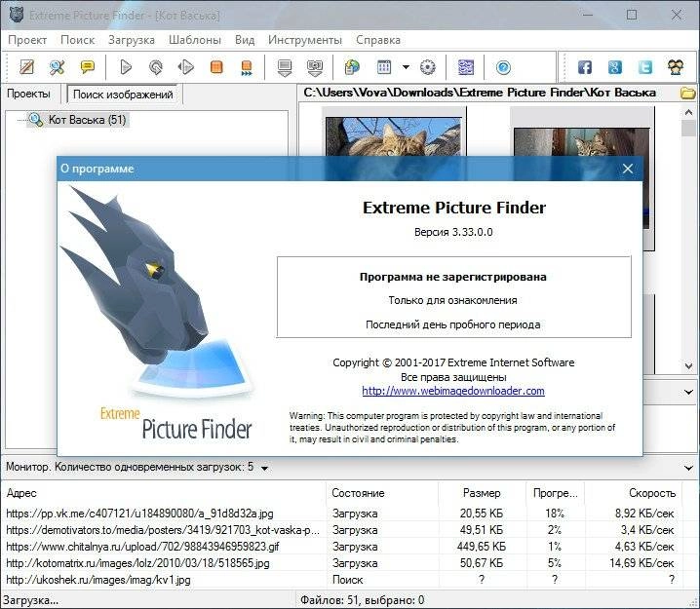
Task: Expand chevron below the thumbnail pane
Action: [x=688, y=392]
